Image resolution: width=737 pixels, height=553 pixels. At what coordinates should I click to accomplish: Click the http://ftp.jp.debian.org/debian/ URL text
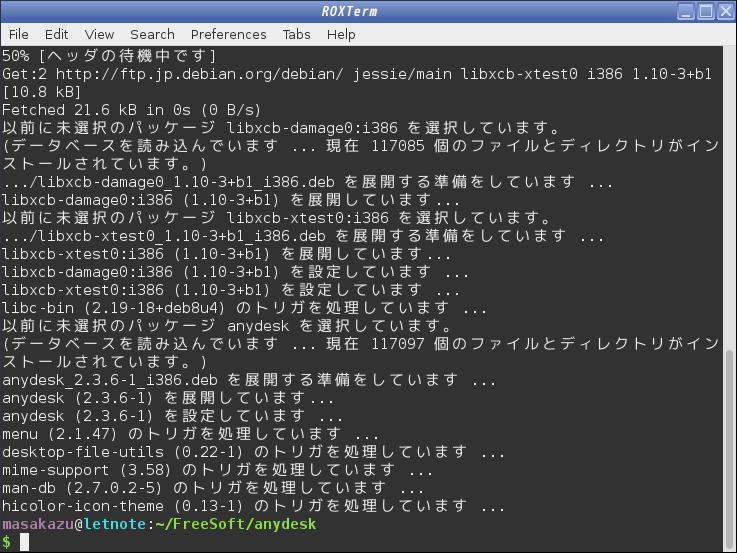pos(200,74)
